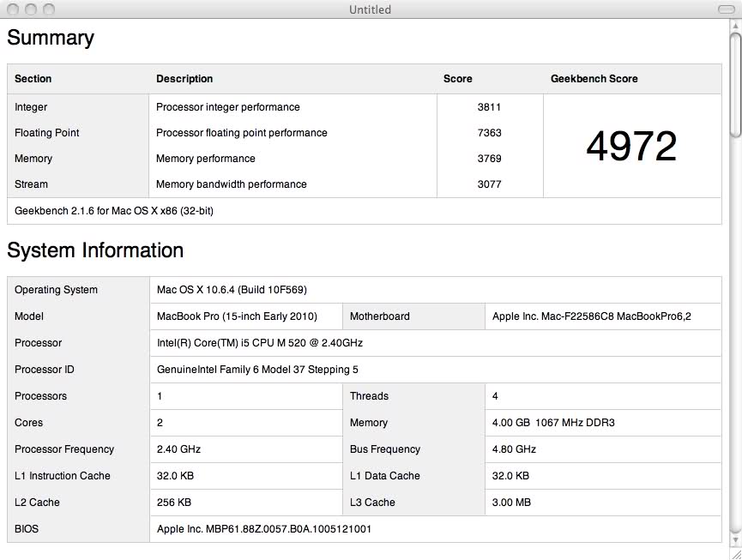The image size is (742, 560).
Task: Click the Integer section row label
Action: pyautogui.click(x=31, y=107)
